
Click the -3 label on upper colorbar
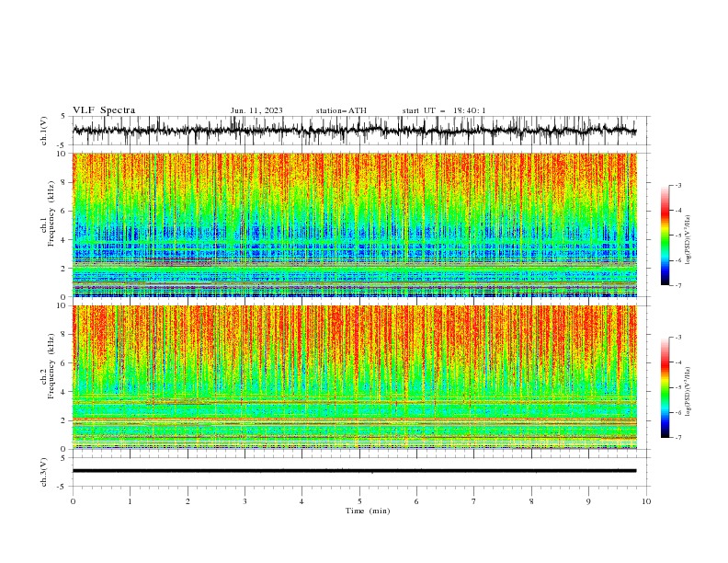(x=678, y=185)
